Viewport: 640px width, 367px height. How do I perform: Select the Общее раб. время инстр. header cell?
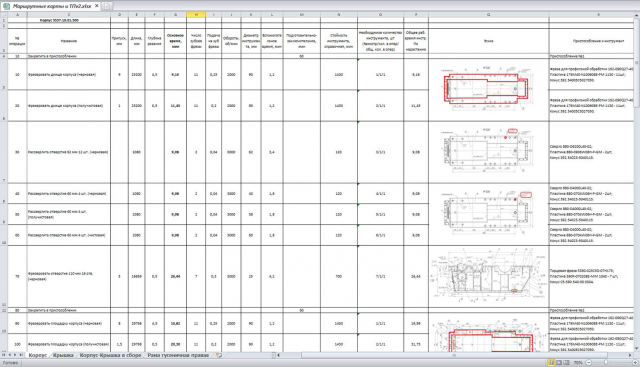[416, 41]
